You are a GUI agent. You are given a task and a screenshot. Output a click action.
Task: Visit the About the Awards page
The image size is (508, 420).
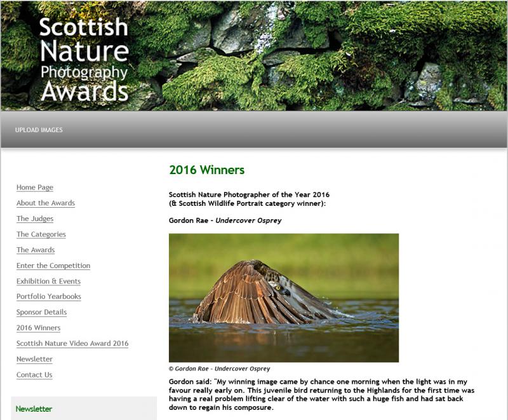[x=46, y=204]
